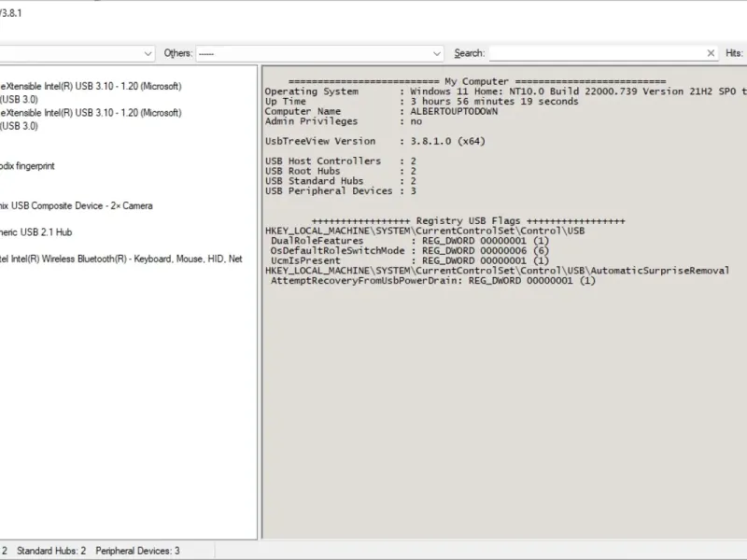Clear the search with the X icon

point(711,53)
